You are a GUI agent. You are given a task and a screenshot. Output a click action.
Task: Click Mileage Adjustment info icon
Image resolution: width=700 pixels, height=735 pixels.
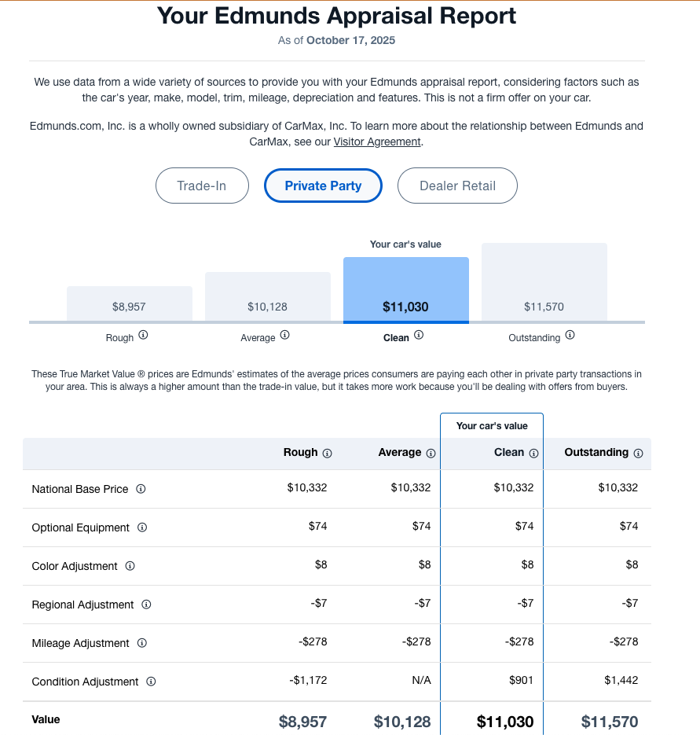142,643
